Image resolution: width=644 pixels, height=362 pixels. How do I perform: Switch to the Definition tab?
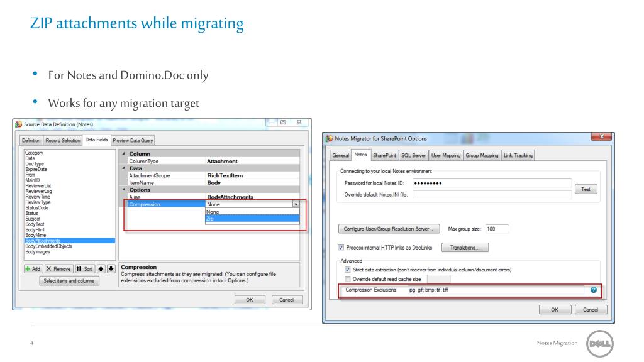pyautogui.click(x=31, y=140)
